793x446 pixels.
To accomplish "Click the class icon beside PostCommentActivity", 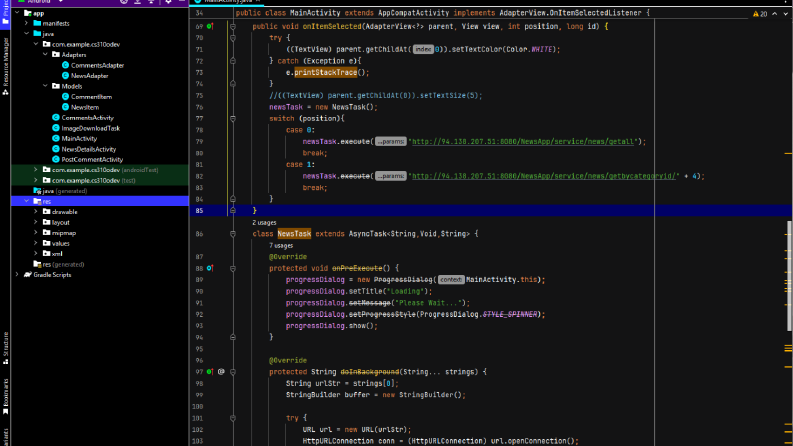I will point(56,159).
